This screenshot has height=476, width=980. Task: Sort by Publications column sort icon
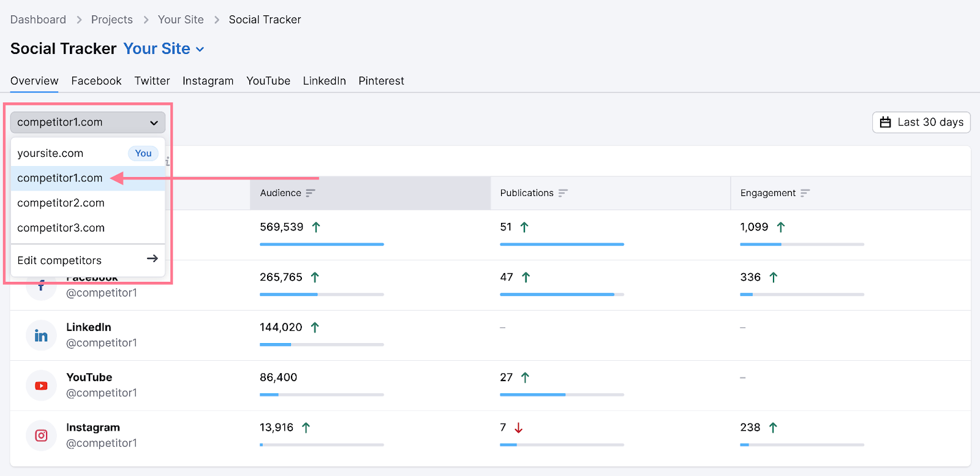(x=563, y=193)
